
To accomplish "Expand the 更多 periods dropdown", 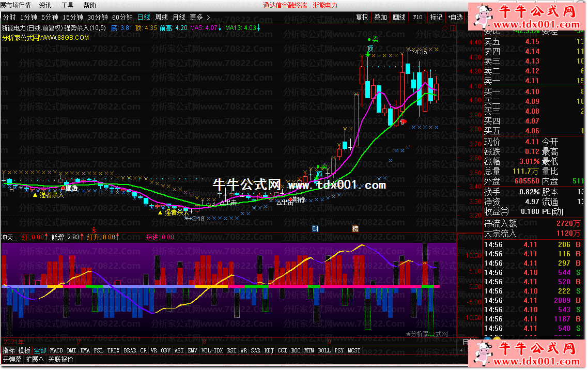I will click(200, 17).
